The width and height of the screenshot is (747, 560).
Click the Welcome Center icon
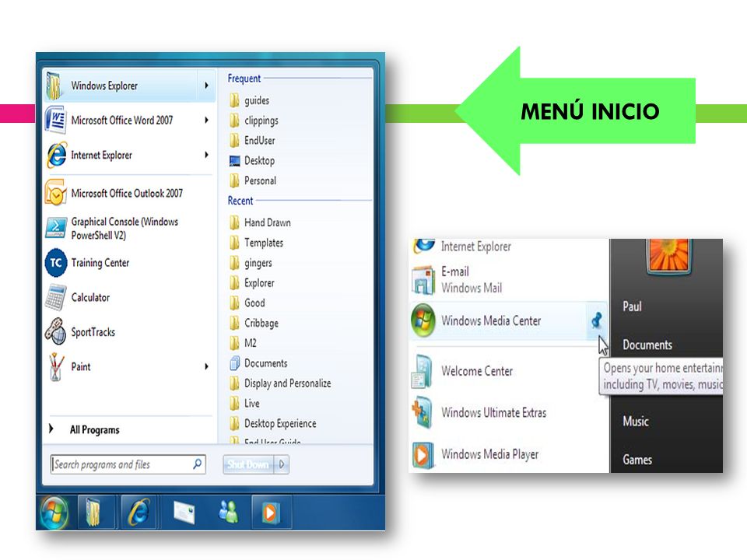(x=422, y=372)
